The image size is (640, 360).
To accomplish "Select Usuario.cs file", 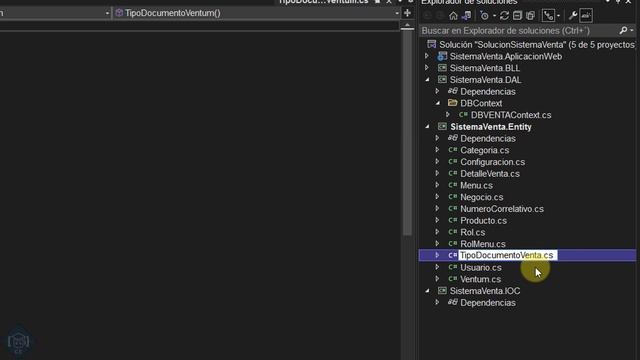I will (x=480, y=268).
